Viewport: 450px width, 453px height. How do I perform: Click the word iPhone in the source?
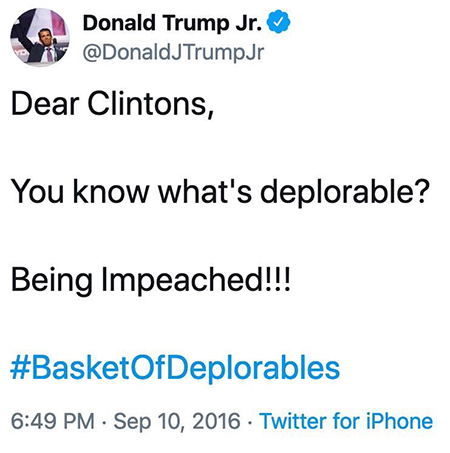click(x=399, y=421)
